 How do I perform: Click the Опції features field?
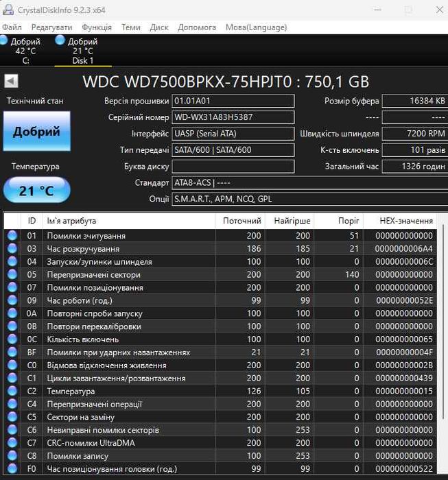click(310, 199)
